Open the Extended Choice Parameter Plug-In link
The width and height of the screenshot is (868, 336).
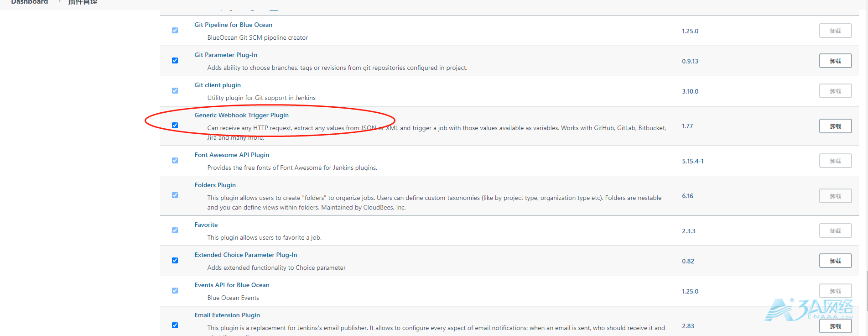click(246, 255)
